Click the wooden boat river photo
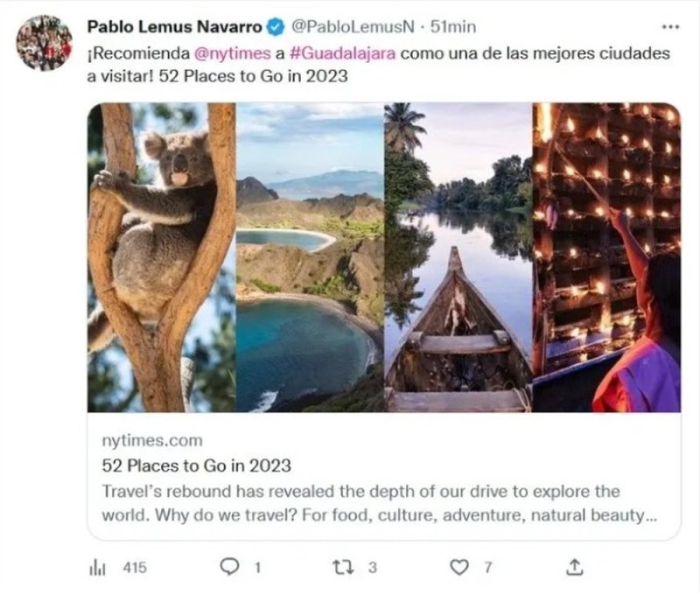 (x=458, y=257)
